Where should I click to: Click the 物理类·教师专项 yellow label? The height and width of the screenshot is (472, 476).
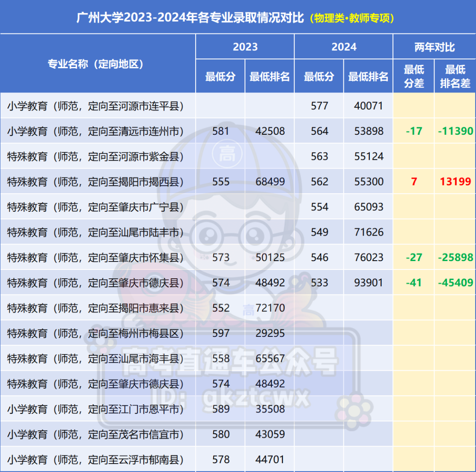point(353,17)
